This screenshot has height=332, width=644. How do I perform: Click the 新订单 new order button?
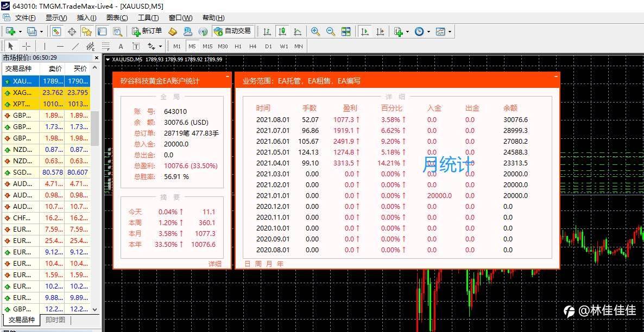coord(147,31)
